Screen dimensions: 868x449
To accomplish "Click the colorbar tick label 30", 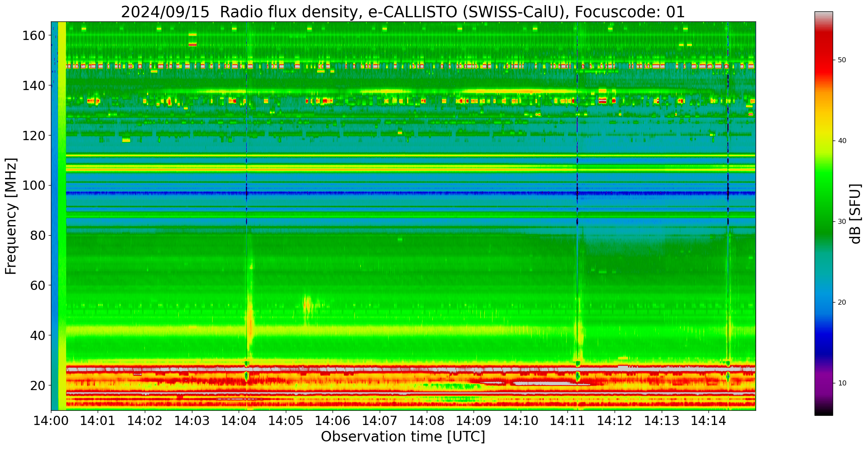I will click(841, 222).
